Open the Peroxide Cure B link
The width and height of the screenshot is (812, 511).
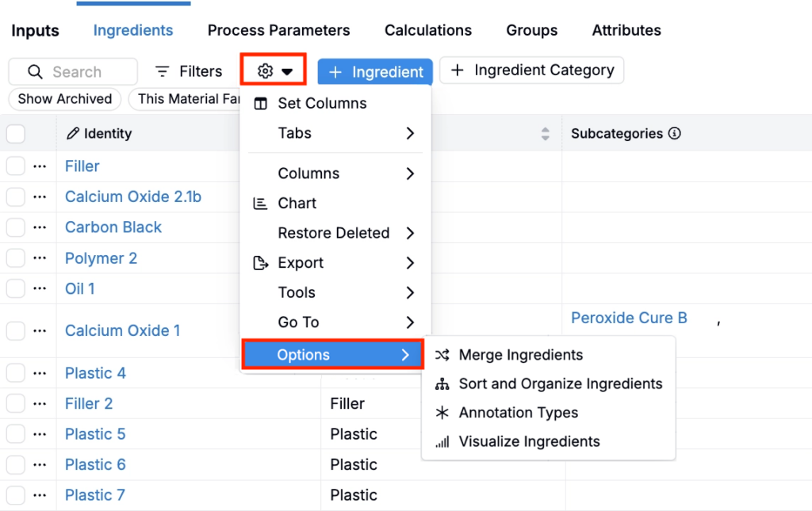pos(629,318)
